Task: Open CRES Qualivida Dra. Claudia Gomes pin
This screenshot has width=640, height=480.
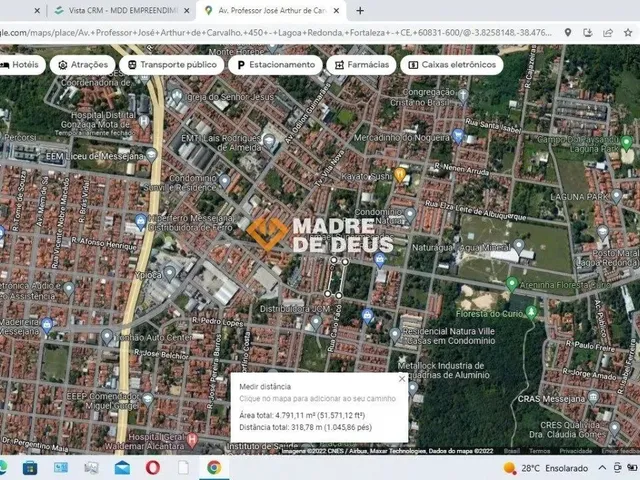Action: click(x=614, y=428)
